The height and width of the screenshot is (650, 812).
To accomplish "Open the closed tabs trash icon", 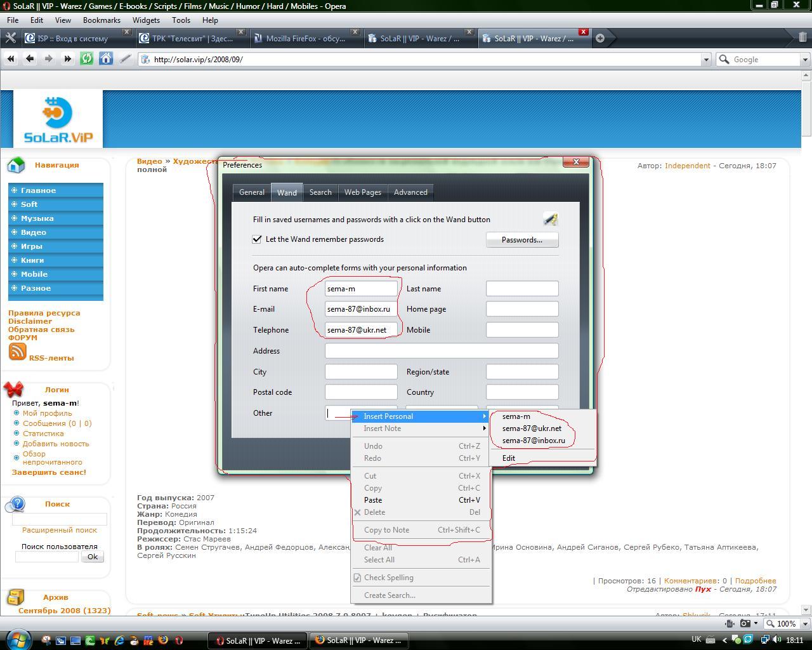I will point(802,38).
